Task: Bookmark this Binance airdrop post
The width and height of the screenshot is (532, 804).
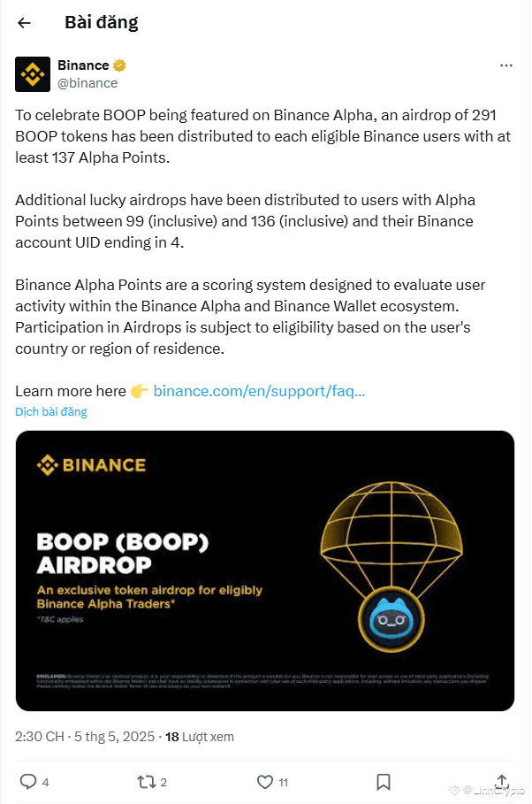Action: coord(384,782)
